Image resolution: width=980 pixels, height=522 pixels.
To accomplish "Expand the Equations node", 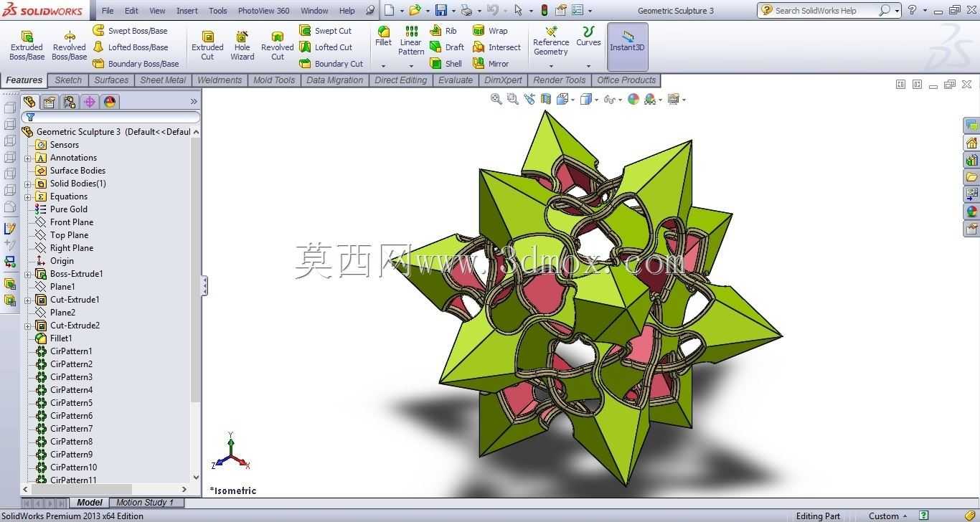I will click(x=28, y=196).
